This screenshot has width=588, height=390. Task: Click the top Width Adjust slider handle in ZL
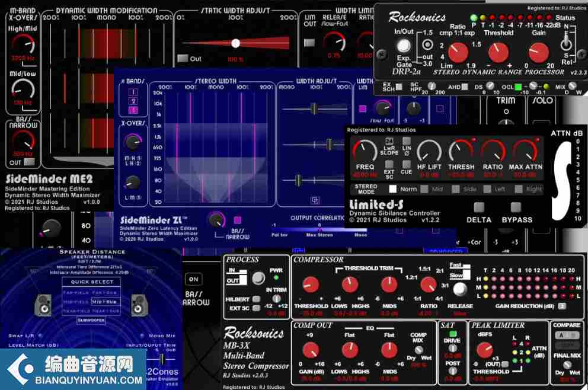pyautogui.click(x=314, y=109)
